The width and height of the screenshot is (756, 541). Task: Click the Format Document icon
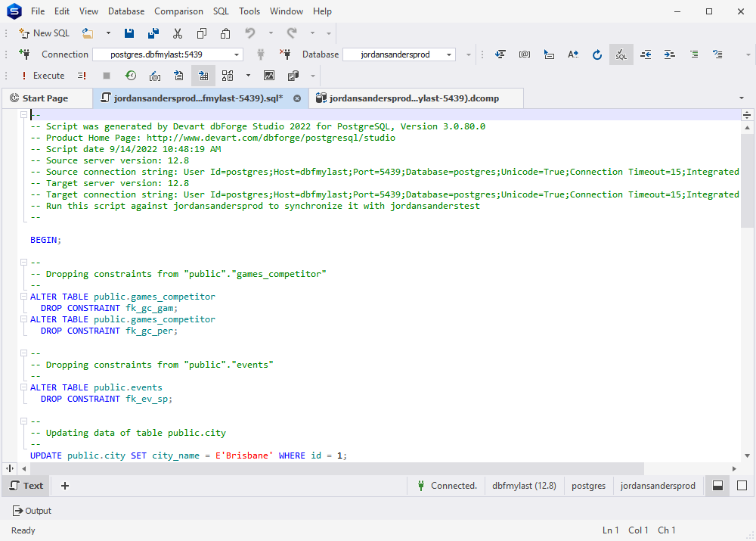tap(500, 54)
